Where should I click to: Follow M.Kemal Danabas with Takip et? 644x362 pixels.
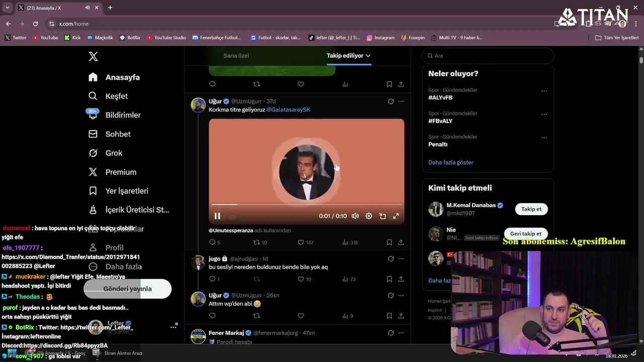[x=531, y=209]
